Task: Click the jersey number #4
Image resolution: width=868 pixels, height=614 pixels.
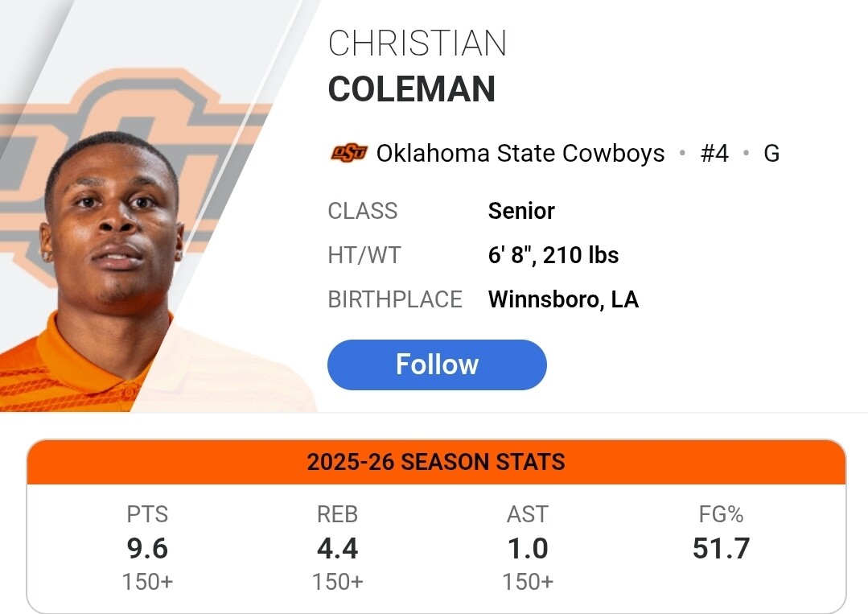Action: tap(714, 153)
